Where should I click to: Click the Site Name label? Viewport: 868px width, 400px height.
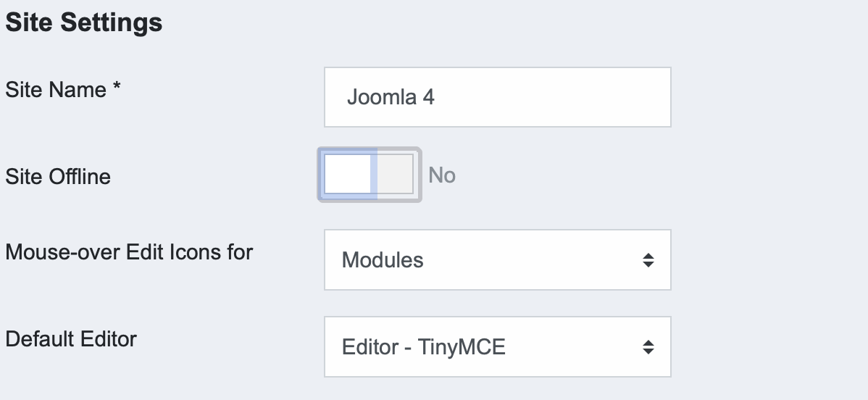(x=56, y=89)
